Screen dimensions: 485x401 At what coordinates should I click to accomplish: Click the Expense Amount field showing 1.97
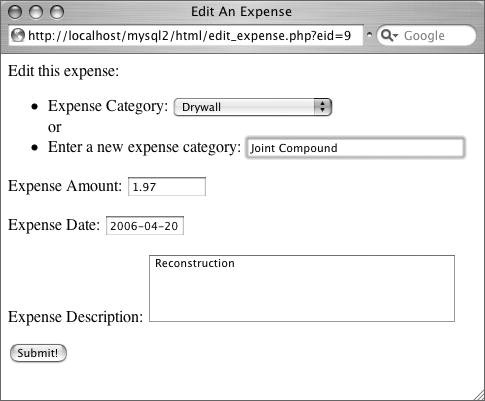(167, 186)
